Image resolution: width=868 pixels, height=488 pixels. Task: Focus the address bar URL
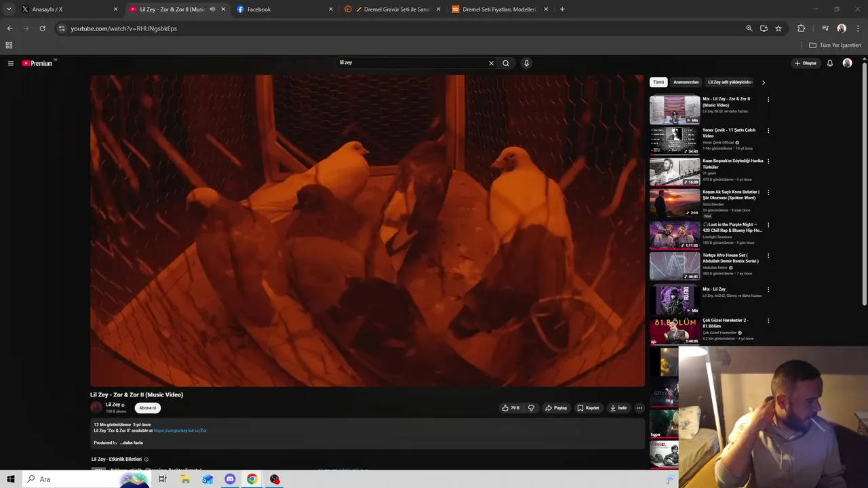(x=124, y=28)
